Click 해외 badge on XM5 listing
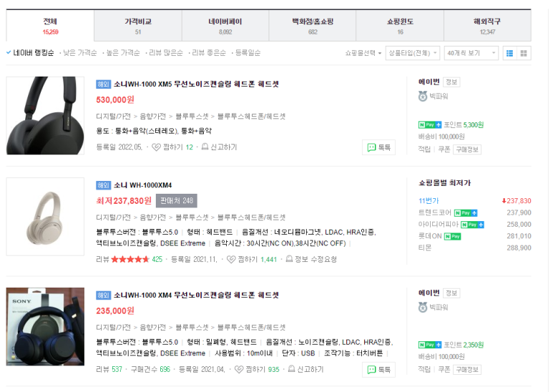 103,84
